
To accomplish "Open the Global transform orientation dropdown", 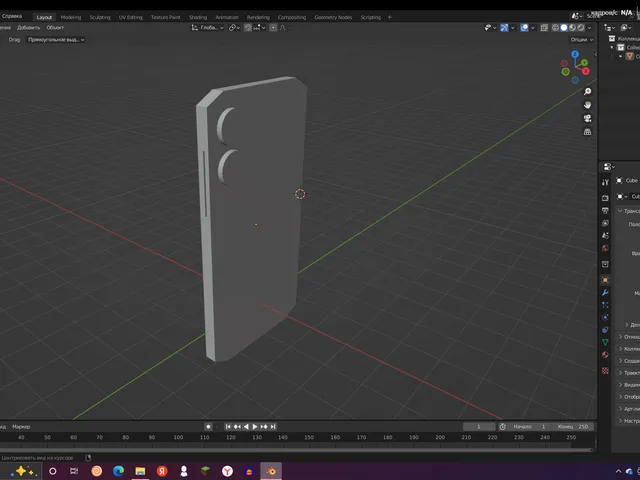I will [207, 28].
